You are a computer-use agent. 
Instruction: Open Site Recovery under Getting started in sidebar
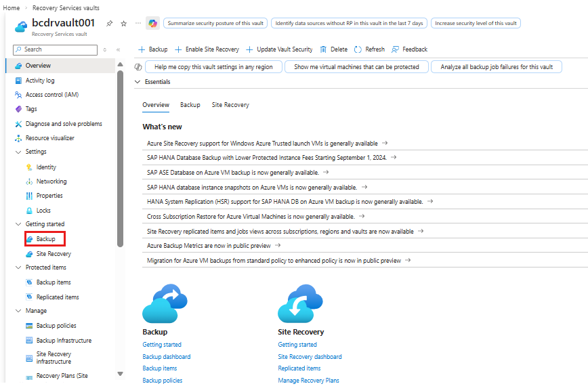click(x=54, y=254)
